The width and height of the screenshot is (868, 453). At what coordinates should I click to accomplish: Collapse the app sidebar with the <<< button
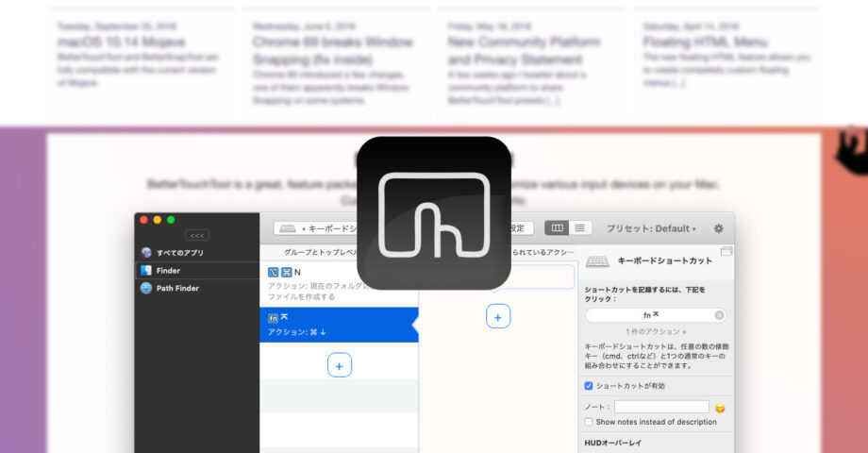(x=197, y=235)
